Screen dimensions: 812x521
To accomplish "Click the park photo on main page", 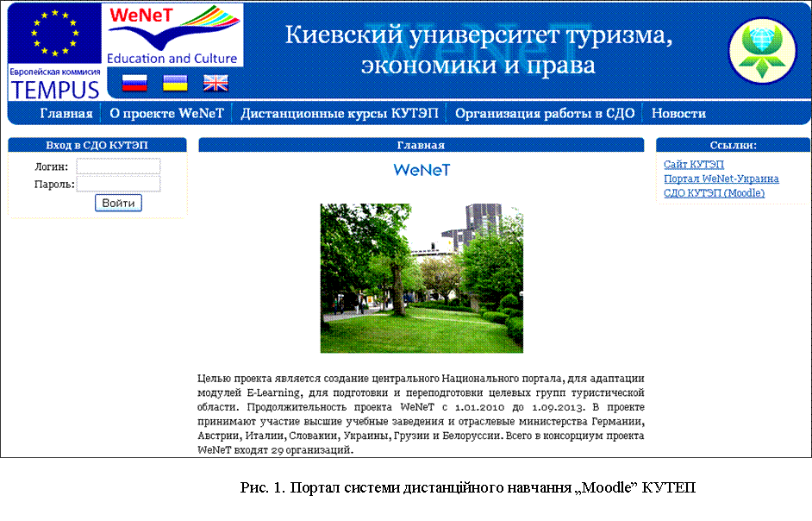I will [x=422, y=279].
